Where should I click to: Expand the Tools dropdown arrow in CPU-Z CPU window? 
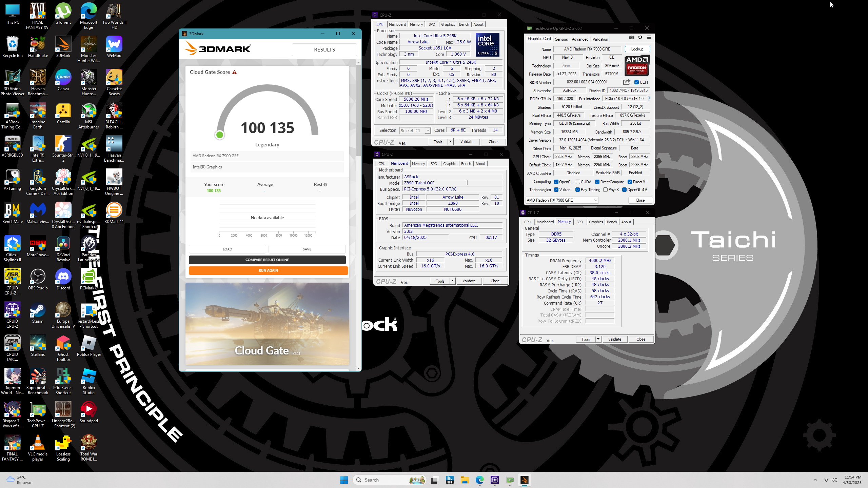pos(450,142)
